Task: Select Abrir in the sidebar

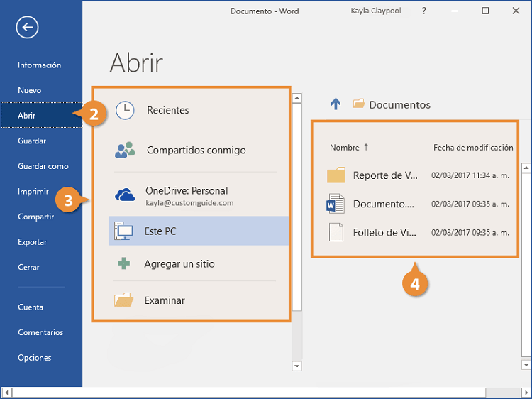Action: point(41,116)
